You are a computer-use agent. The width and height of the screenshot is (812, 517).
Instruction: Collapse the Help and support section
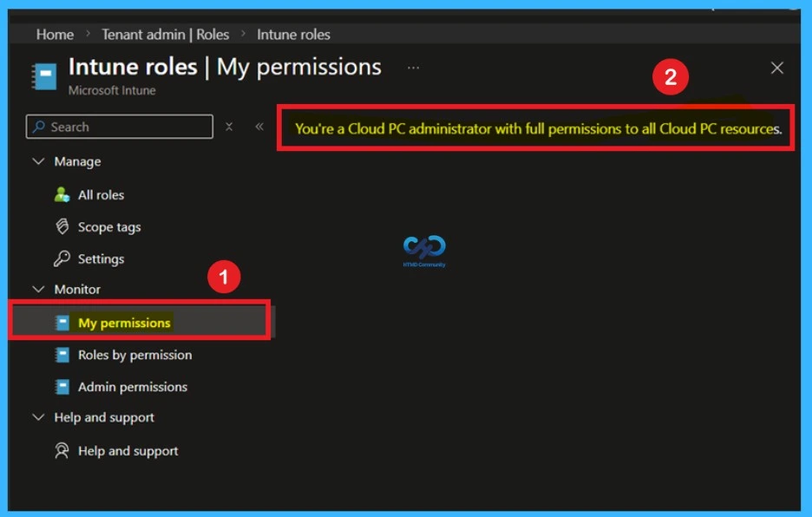[x=38, y=417]
